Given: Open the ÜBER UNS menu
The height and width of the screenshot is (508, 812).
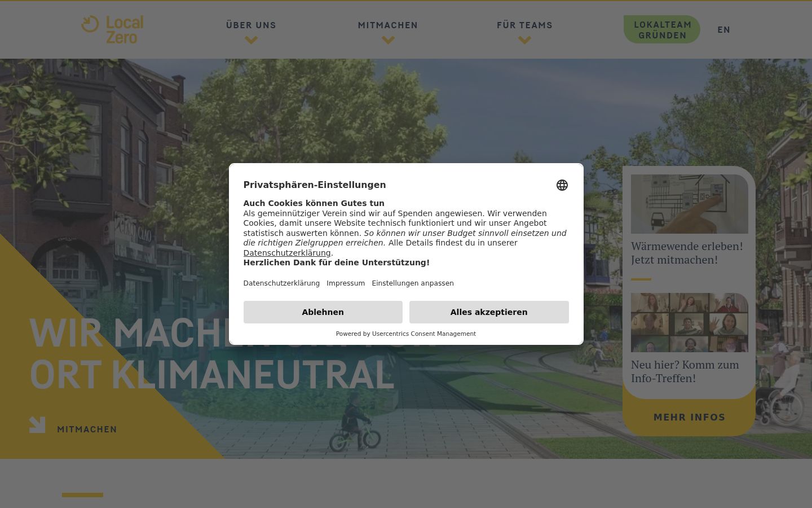Looking at the screenshot, I should click(x=251, y=25).
